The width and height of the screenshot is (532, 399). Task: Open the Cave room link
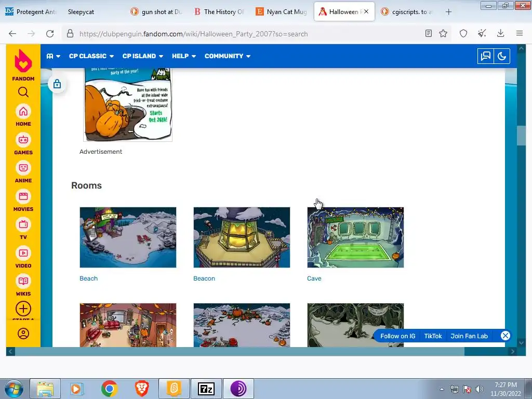(x=314, y=278)
